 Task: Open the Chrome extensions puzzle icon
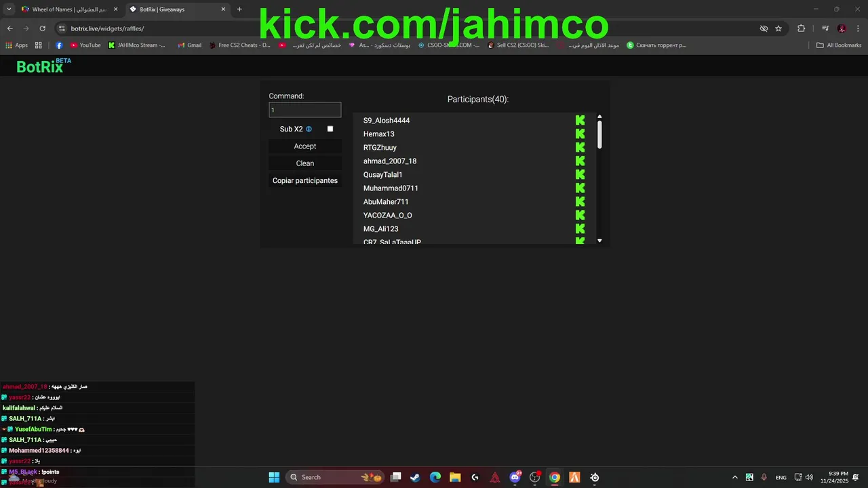point(802,28)
